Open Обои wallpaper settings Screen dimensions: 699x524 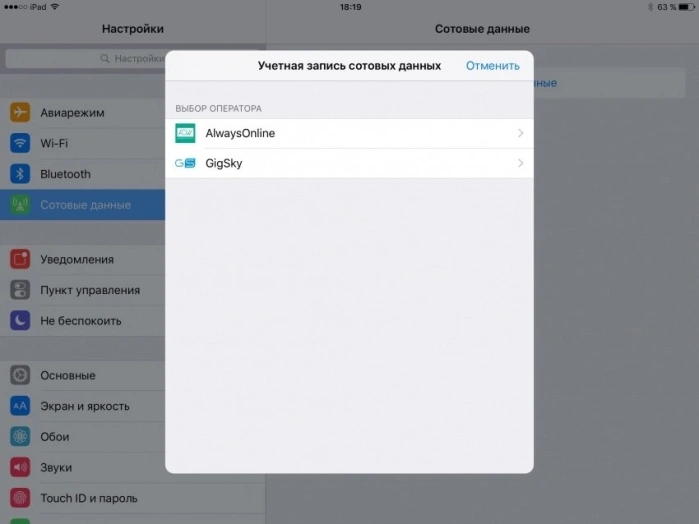[x=82, y=437]
